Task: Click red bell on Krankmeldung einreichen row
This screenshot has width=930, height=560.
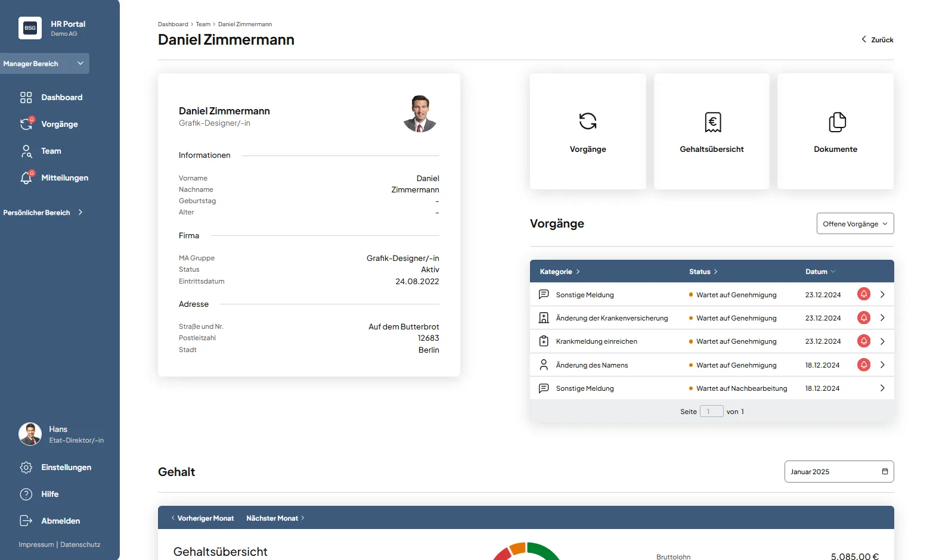Action: coord(863,341)
